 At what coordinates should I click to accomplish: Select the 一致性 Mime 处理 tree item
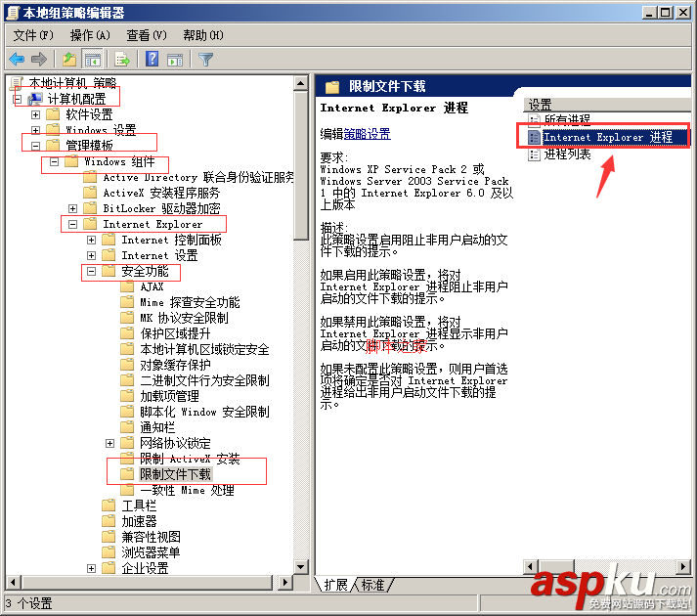[187, 490]
